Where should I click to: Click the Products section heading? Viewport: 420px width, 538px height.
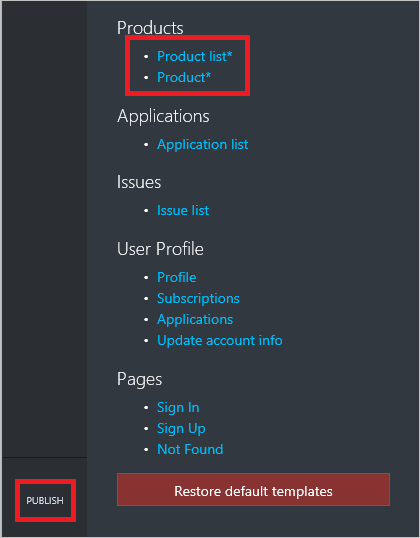(150, 28)
